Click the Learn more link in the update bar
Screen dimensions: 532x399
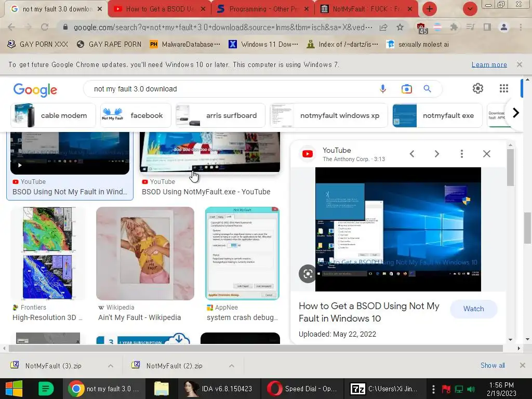tap(489, 64)
